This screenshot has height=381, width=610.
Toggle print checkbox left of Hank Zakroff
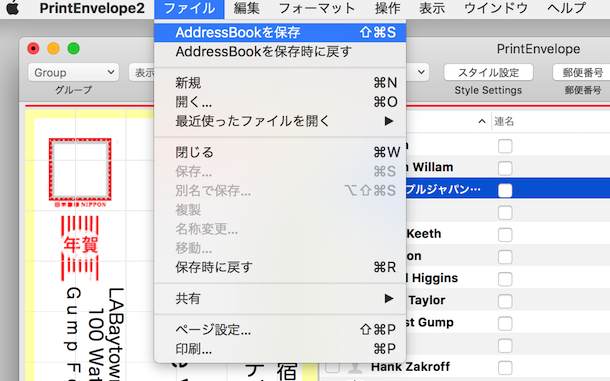coord(333,367)
